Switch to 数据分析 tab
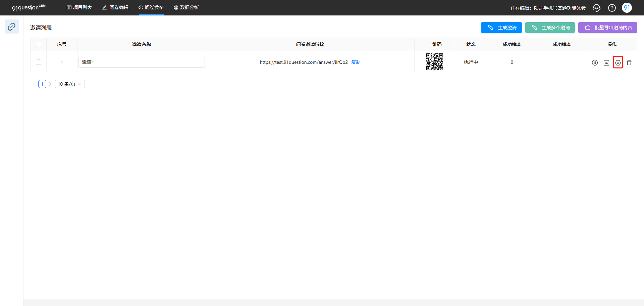Image resolution: width=644 pixels, height=306 pixels. [186, 7]
